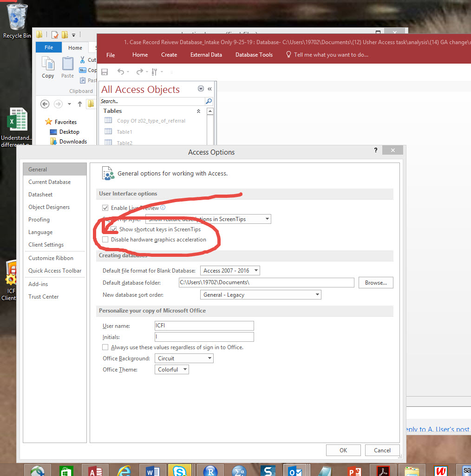Open Quick Access Toolbar options page
Screen dimensions: 471x476
[55, 270]
